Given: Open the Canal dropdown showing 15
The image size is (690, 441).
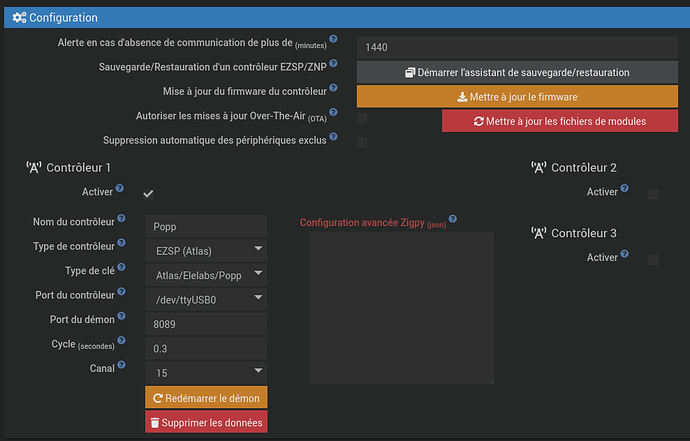Looking at the screenshot, I should coord(206,372).
